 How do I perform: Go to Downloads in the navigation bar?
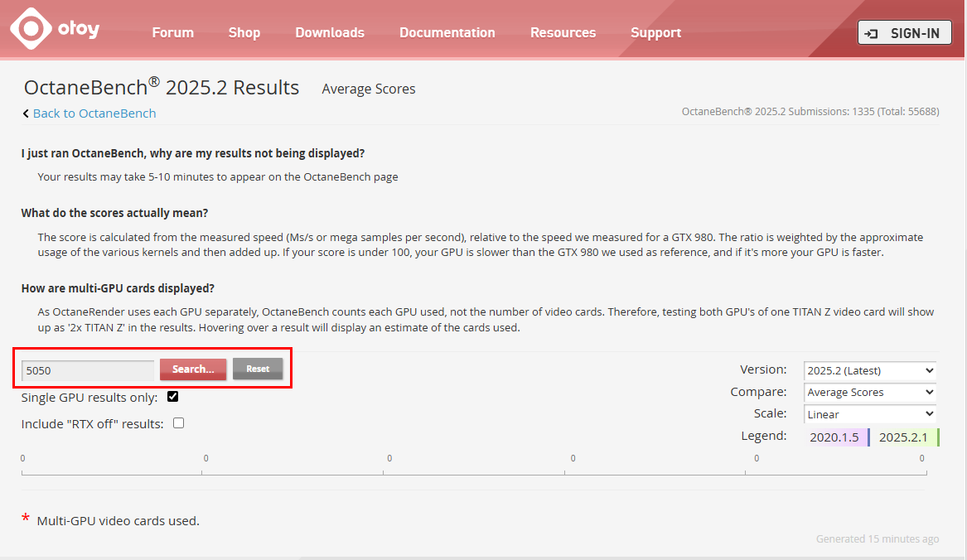[x=330, y=32]
